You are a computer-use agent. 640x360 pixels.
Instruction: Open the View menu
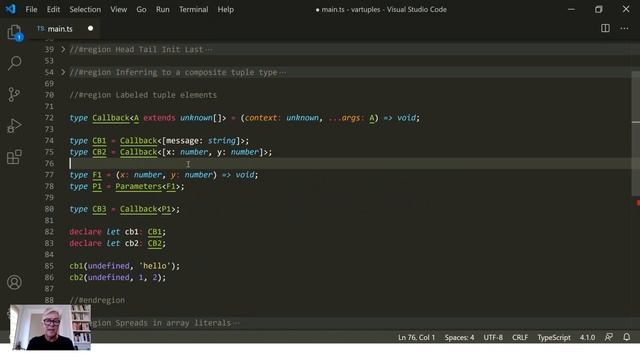pos(118,9)
